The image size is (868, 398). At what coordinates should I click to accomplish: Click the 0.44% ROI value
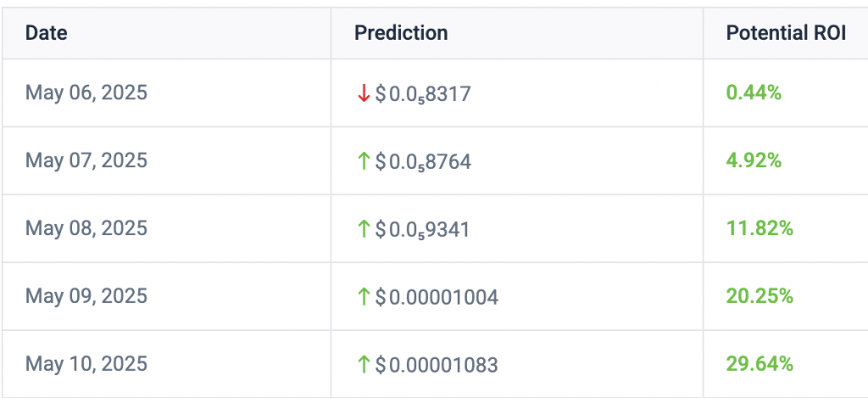(x=754, y=93)
